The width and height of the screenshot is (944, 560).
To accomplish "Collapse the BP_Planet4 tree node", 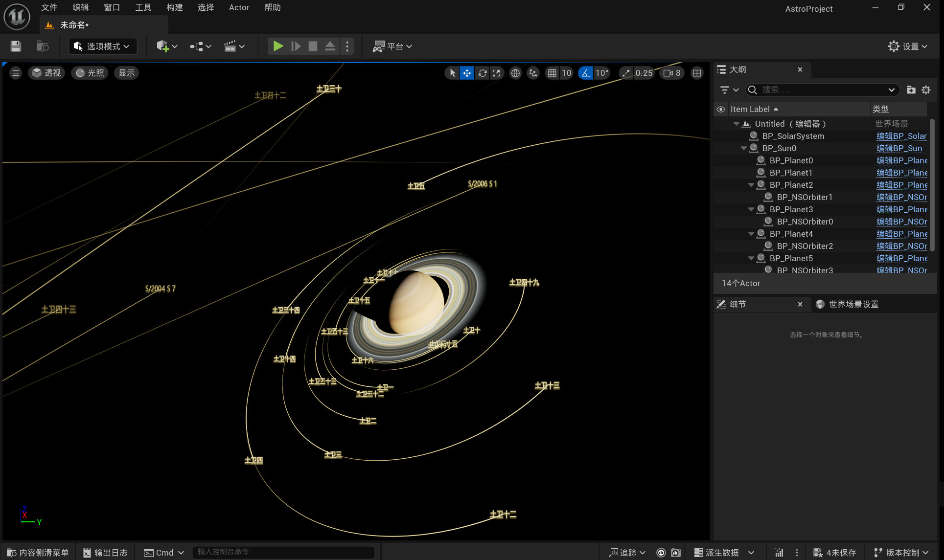I will pyautogui.click(x=751, y=234).
